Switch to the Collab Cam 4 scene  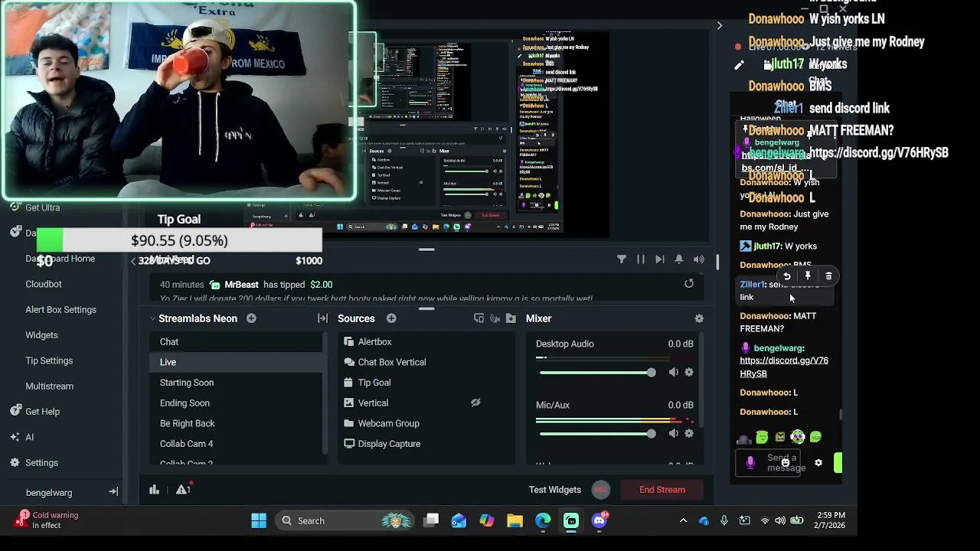coord(236,444)
